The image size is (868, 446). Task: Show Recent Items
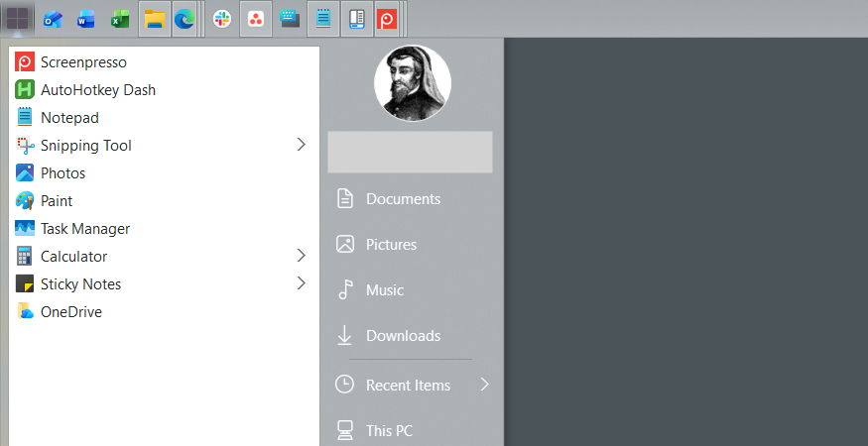(411, 385)
